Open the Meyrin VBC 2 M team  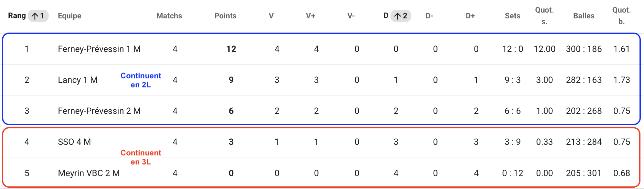(89, 173)
